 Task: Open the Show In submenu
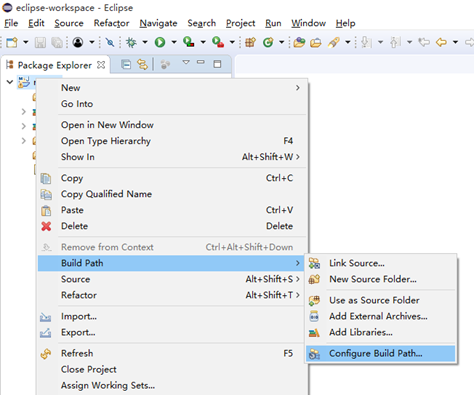tap(172, 157)
